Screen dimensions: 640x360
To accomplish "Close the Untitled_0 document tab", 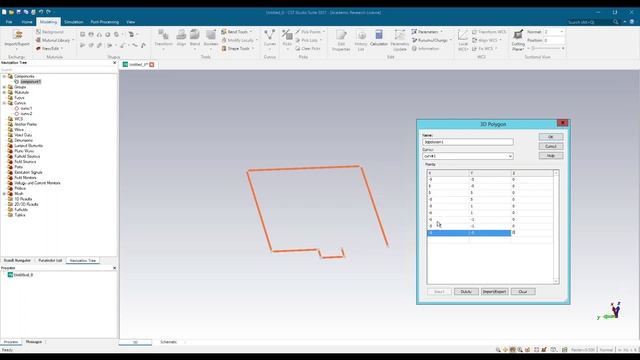I will [x=152, y=64].
